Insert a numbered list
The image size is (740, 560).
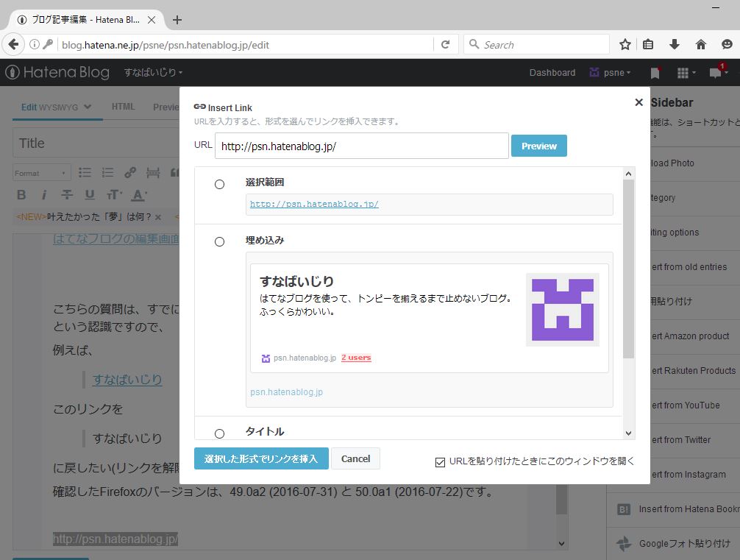pyautogui.click(x=107, y=173)
